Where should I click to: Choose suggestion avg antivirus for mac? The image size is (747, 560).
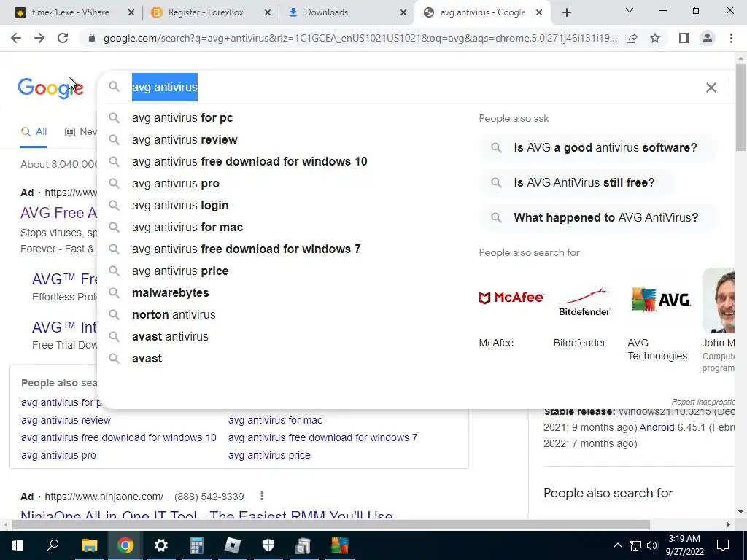(x=187, y=227)
